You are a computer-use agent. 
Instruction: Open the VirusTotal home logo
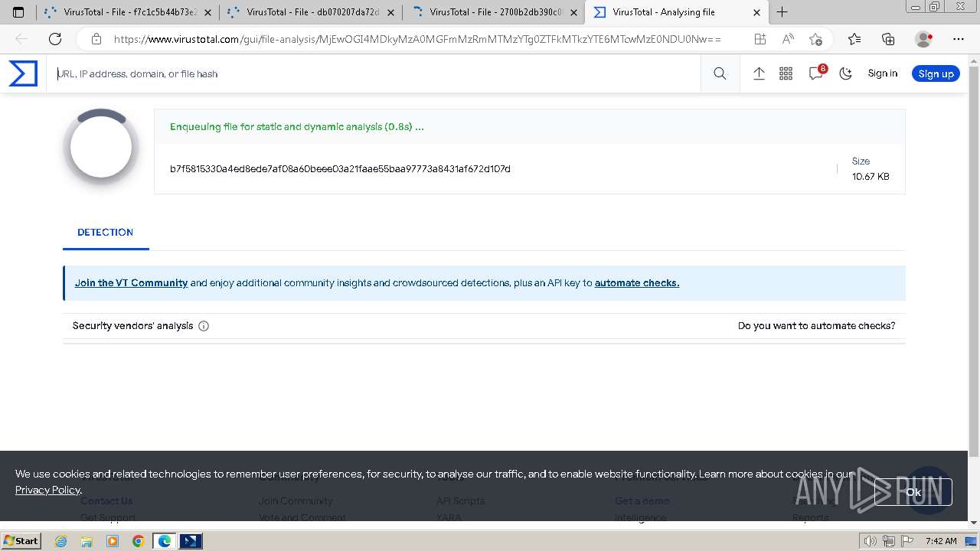[23, 73]
